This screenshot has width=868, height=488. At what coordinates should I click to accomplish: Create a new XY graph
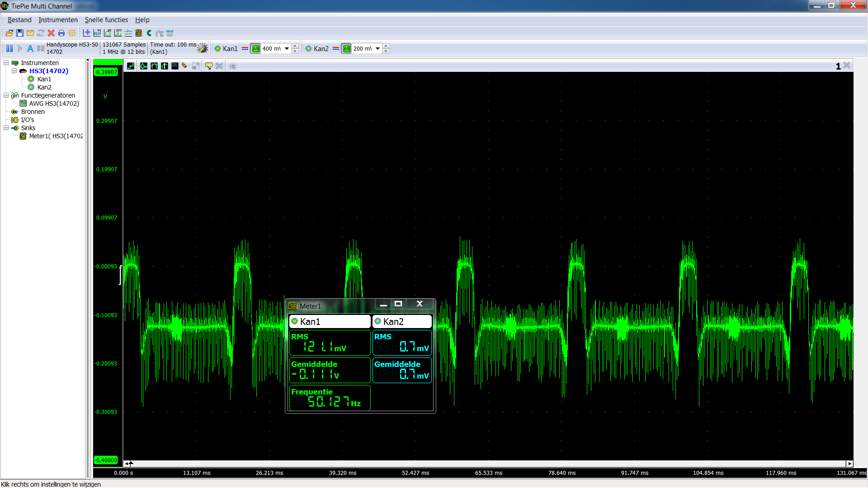click(x=108, y=33)
